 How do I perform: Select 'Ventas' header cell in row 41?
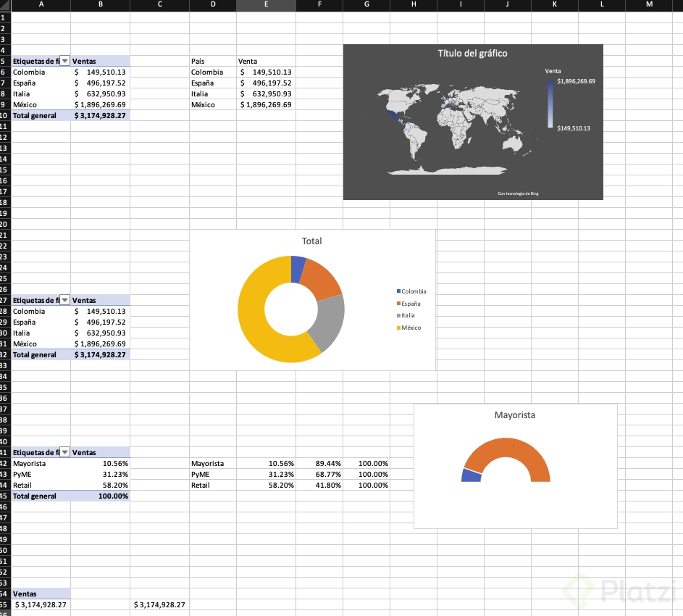click(x=100, y=452)
